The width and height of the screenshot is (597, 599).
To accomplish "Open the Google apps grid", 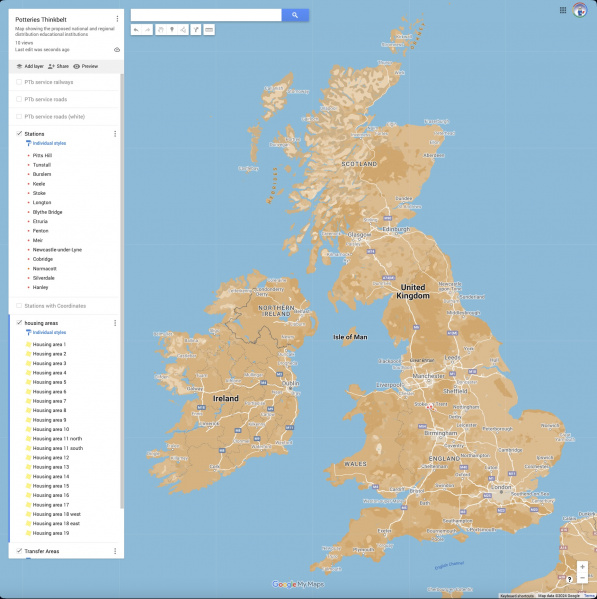I will (x=563, y=10).
